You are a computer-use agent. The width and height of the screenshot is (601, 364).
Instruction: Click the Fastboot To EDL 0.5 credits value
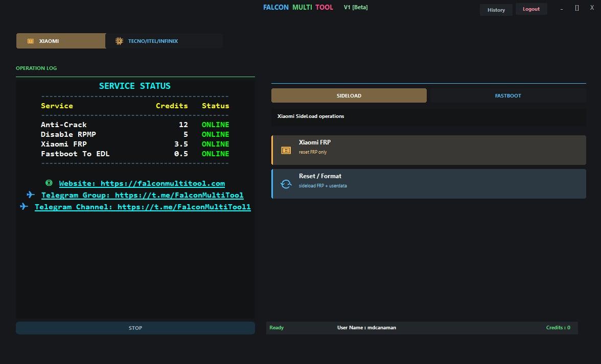point(181,154)
